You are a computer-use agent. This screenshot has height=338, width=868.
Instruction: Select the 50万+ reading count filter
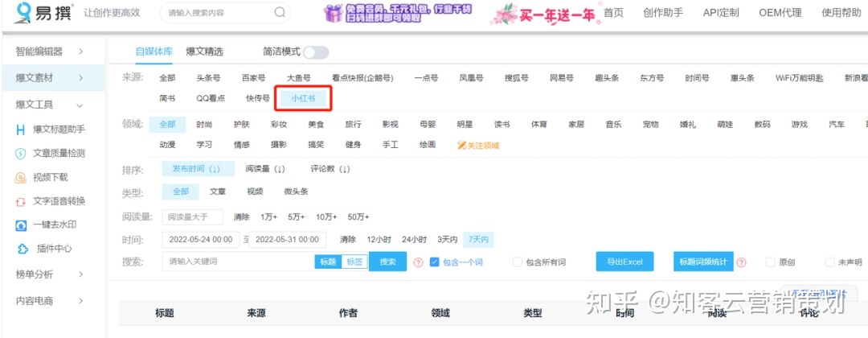358,217
